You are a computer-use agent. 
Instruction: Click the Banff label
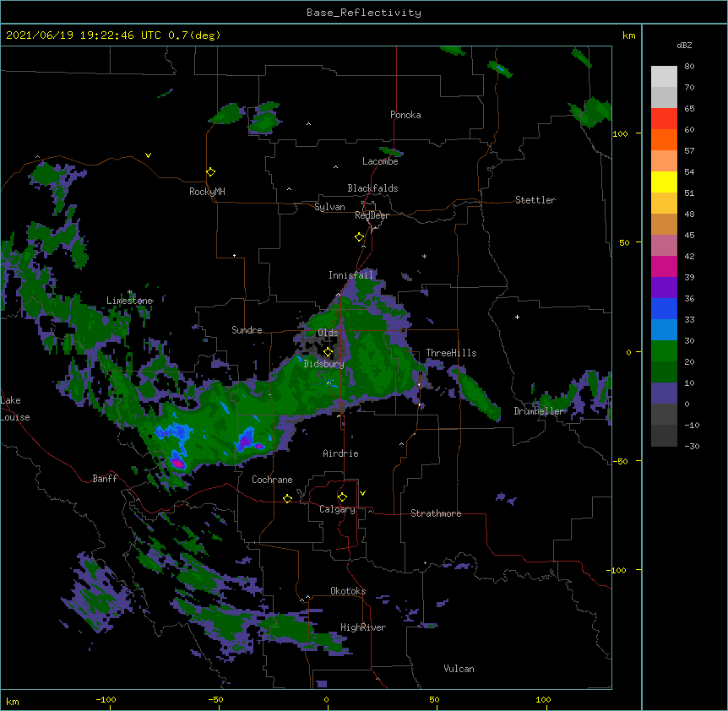(105, 479)
